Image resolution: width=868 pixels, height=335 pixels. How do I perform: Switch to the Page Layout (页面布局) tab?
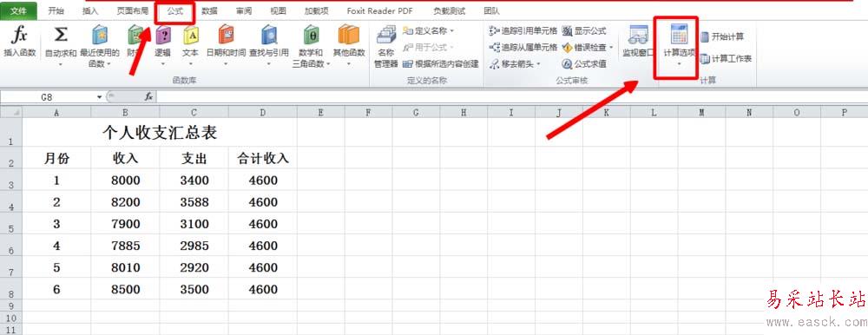(132, 10)
